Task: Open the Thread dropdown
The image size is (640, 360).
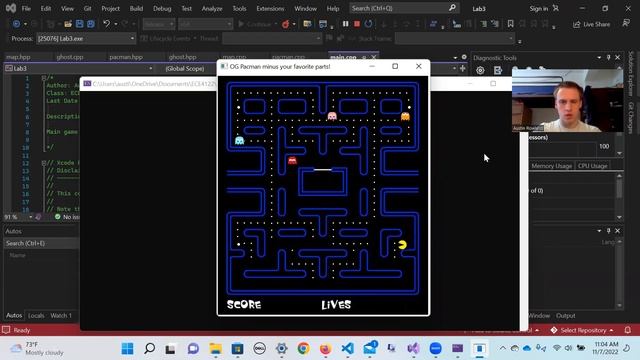Action: tap(272, 38)
